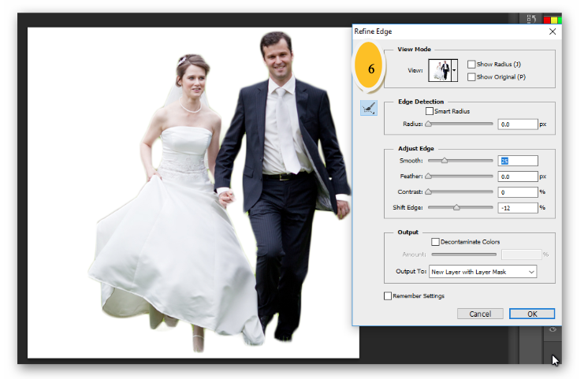Click the Contrast percentage input field
Image resolution: width=588 pixels, height=379 pixels.
(x=518, y=192)
